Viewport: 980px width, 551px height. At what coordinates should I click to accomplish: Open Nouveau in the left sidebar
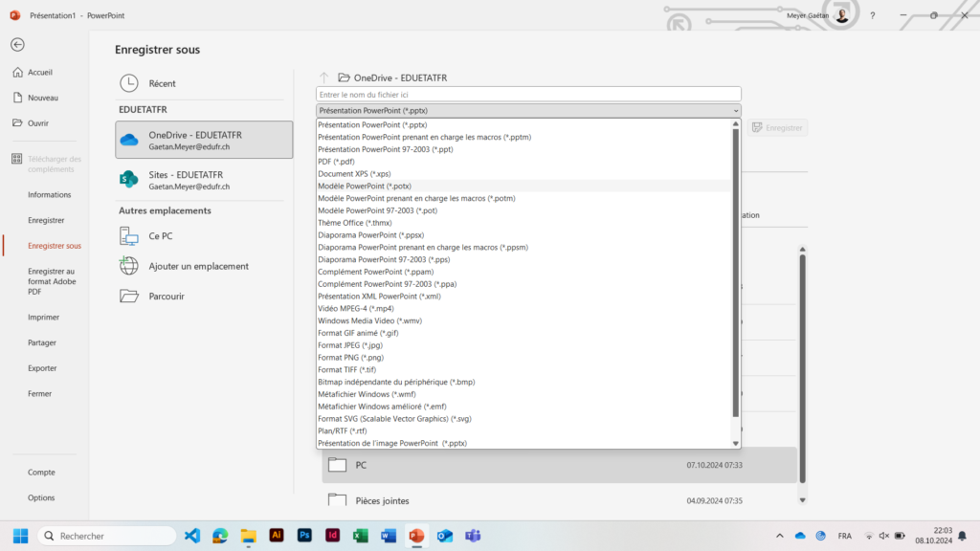(42, 99)
